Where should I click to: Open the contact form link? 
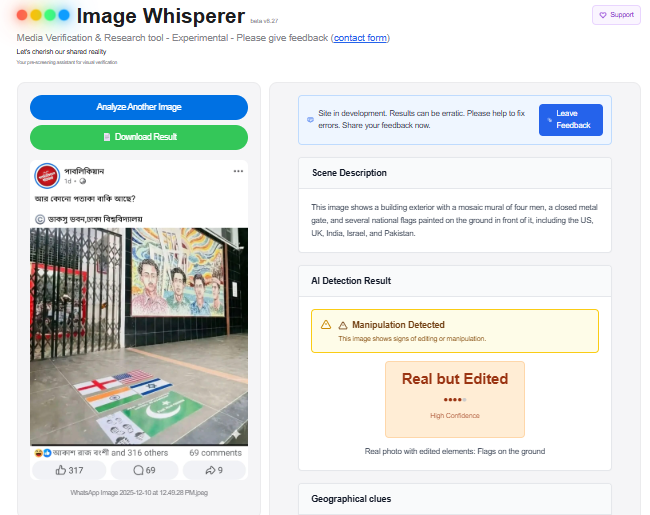359,38
